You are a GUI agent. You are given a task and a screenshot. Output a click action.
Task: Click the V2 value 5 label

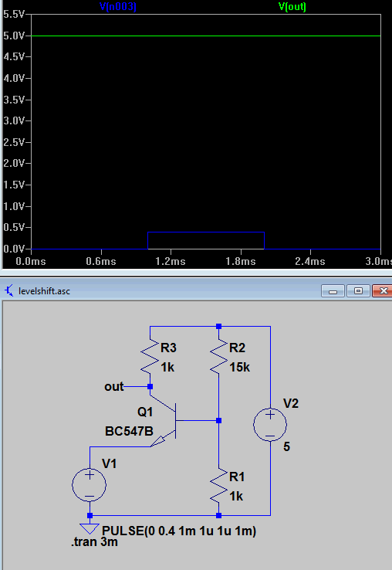pos(286,446)
